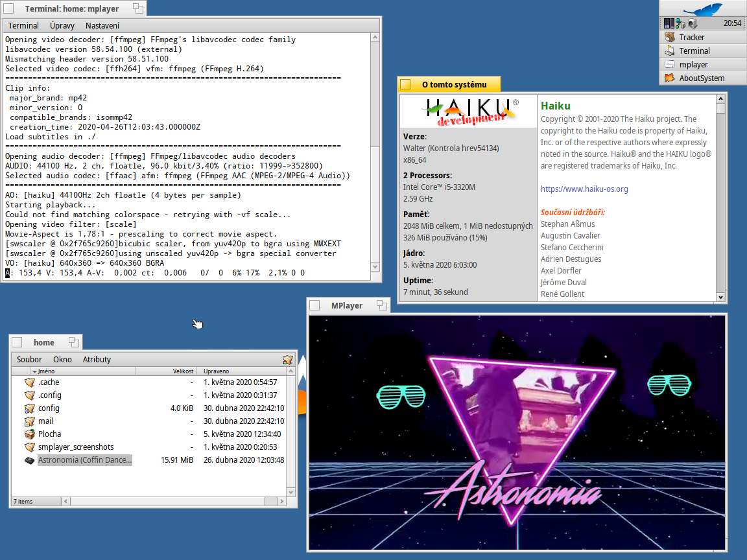Image resolution: width=747 pixels, height=560 pixels.
Task: Click the 20:54 clock in the Deskbar
Action: (732, 23)
